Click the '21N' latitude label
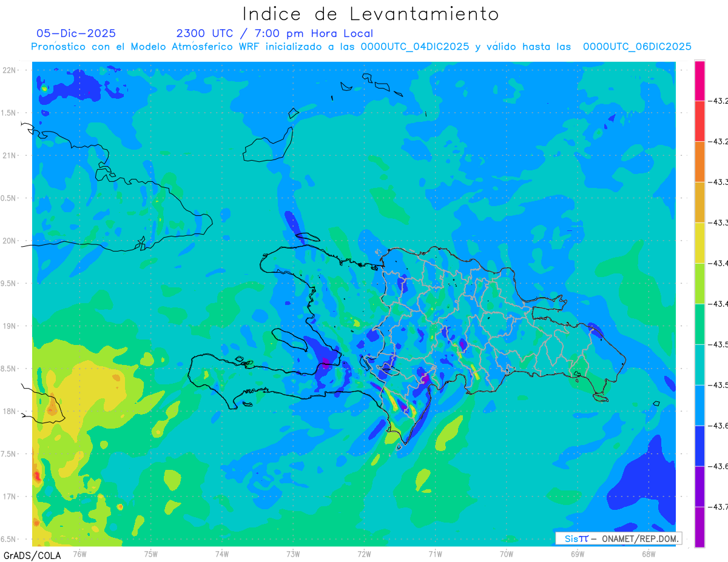The height and width of the screenshot is (562, 728). click(x=10, y=156)
